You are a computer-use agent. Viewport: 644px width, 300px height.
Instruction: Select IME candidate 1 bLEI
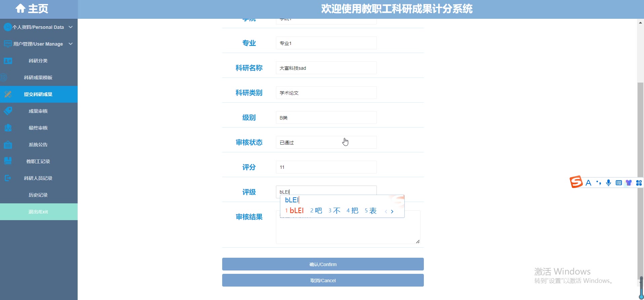click(294, 211)
